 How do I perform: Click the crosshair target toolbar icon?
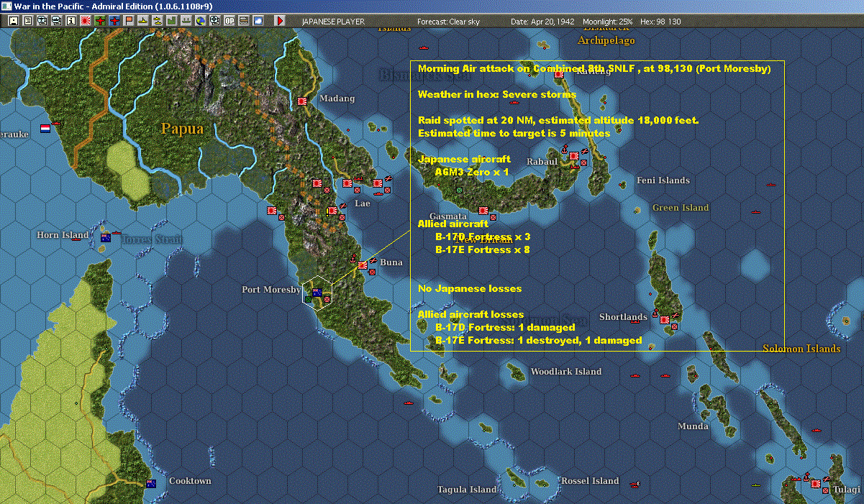[x=214, y=21]
